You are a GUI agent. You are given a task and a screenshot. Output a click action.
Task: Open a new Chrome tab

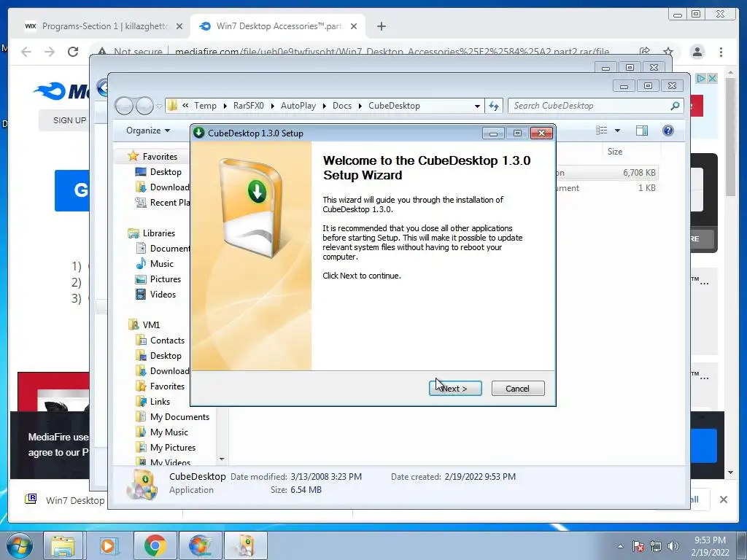click(381, 26)
